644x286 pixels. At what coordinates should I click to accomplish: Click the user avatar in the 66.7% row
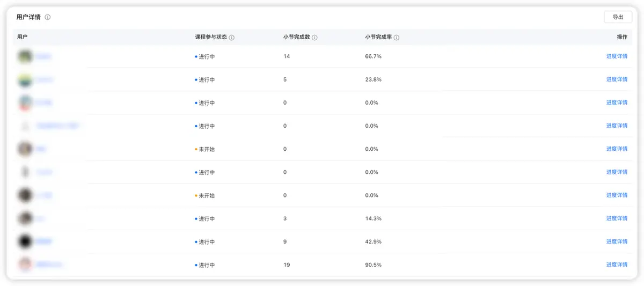point(25,56)
